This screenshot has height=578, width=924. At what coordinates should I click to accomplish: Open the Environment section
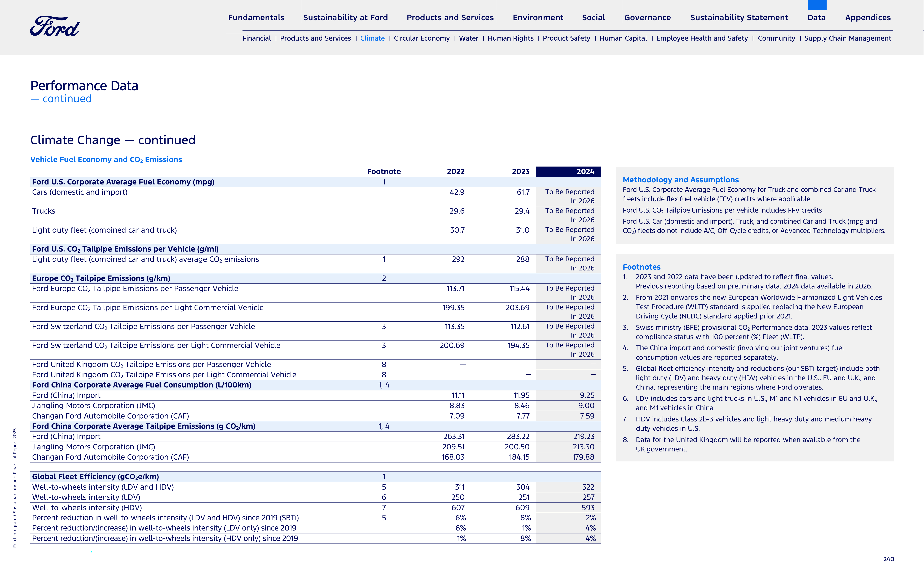pos(538,18)
